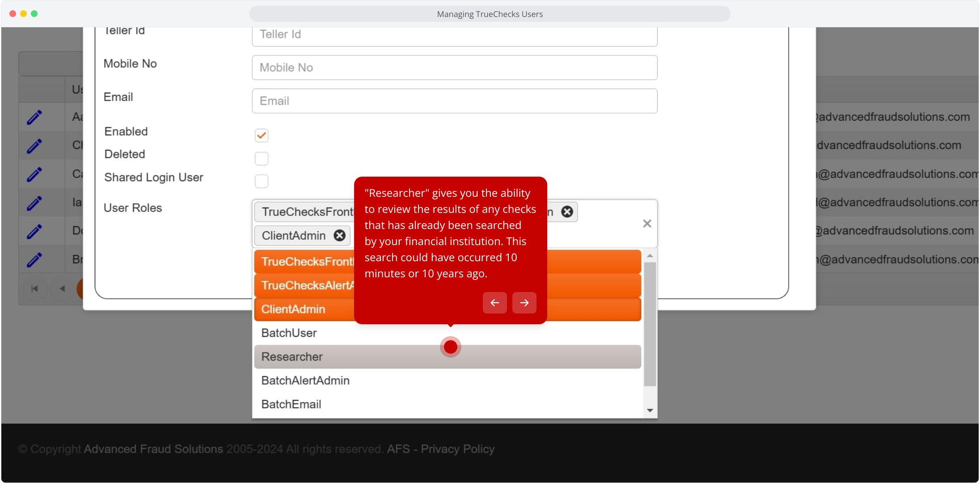The height and width of the screenshot is (483, 980).
Task: Click the roles list scrollbar thumb
Action: click(650, 324)
